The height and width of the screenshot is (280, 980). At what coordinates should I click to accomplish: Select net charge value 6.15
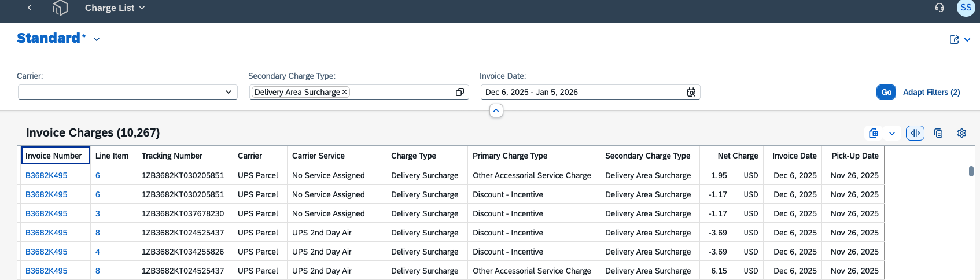tap(719, 271)
